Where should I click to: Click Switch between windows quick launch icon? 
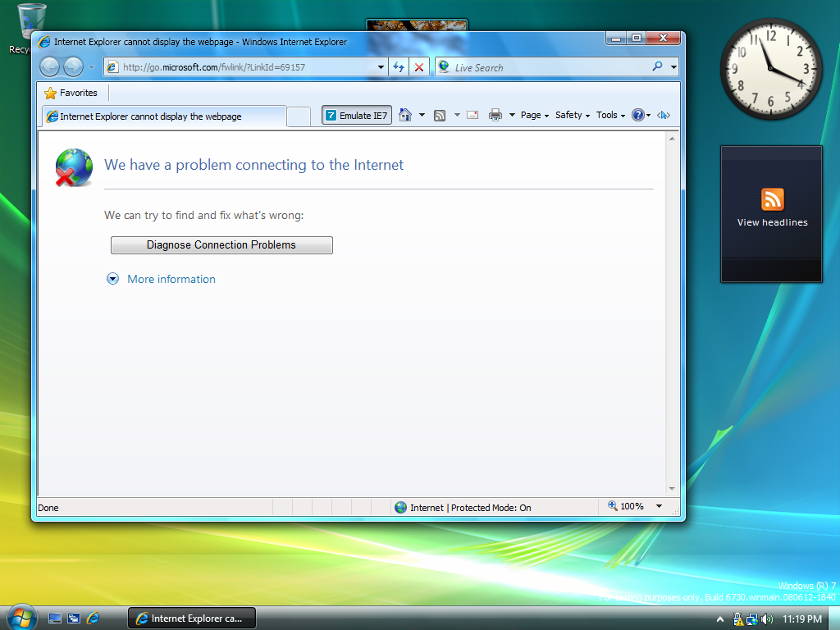tap(74, 619)
